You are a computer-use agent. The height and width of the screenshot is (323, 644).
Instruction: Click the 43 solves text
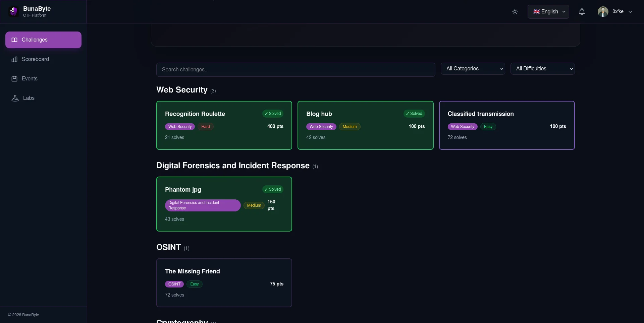(x=174, y=219)
